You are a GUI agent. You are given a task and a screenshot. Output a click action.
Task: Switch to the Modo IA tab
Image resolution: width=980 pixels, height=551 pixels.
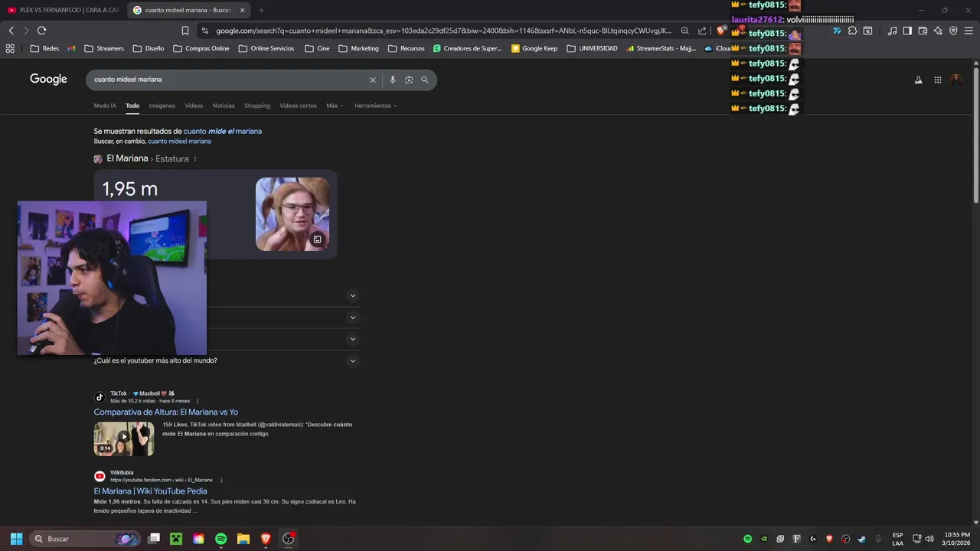point(105,106)
